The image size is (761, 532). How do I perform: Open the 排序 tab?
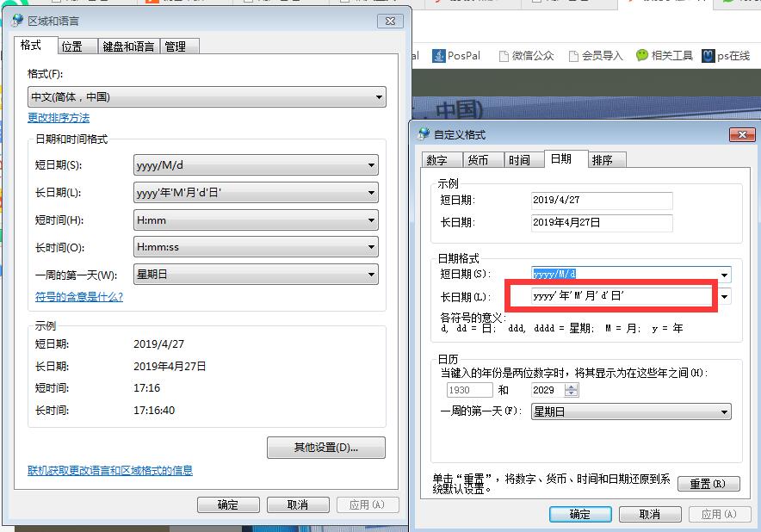coord(603,160)
